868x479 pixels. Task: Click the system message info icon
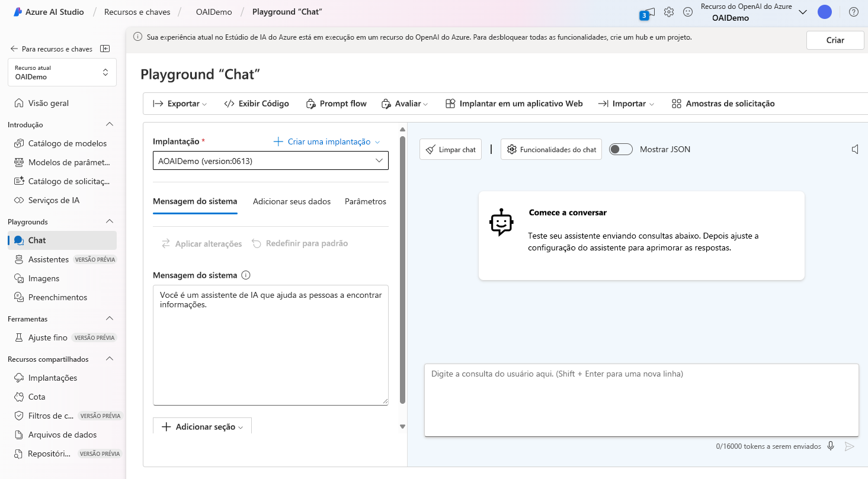pyautogui.click(x=246, y=275)
